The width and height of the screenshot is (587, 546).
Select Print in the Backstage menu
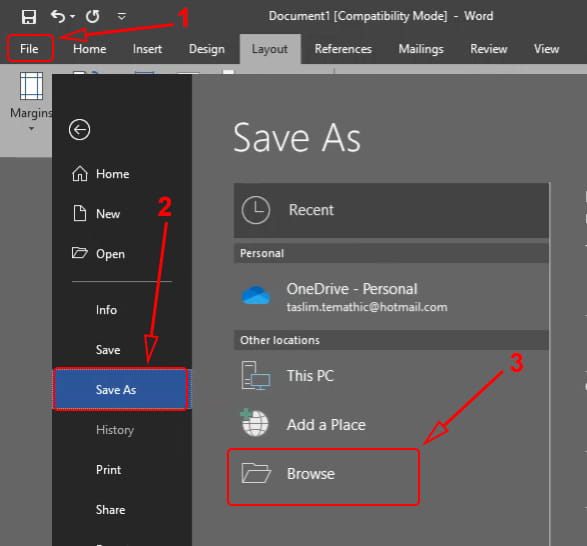point(108,470)
